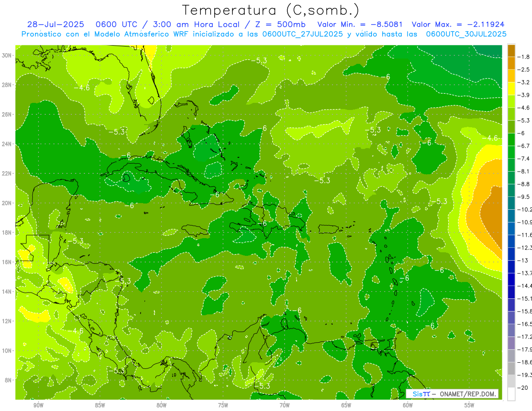Click the latitude label '30N'
The height and width of the screenshot is (411, 532).
point(7,55)
